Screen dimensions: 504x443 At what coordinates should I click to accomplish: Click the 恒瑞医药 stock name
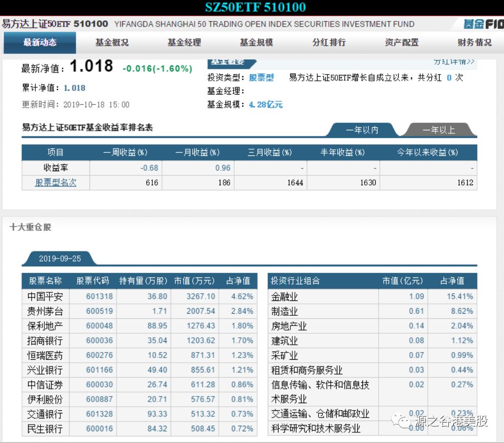45,355
